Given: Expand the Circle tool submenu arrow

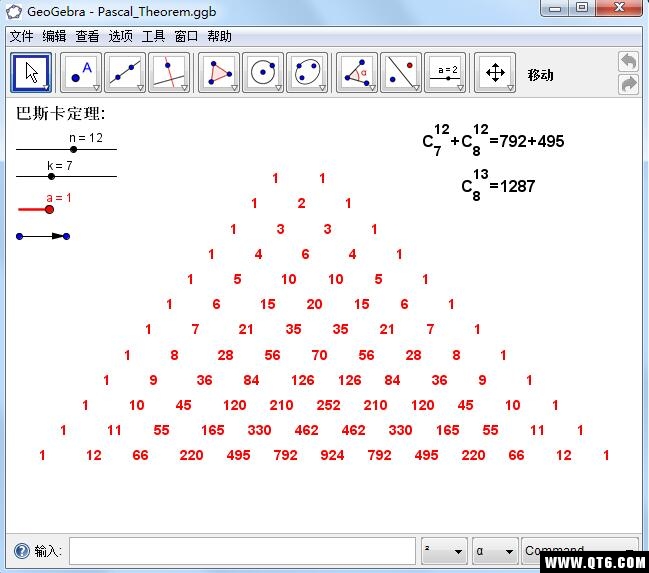Looking at the screenshot, I should (278, 88).
